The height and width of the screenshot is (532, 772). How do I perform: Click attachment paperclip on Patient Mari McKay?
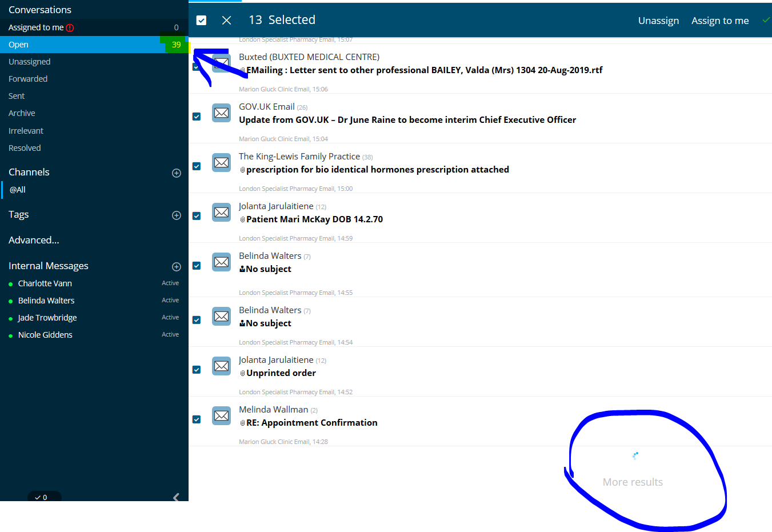click(x=242, y=219)
